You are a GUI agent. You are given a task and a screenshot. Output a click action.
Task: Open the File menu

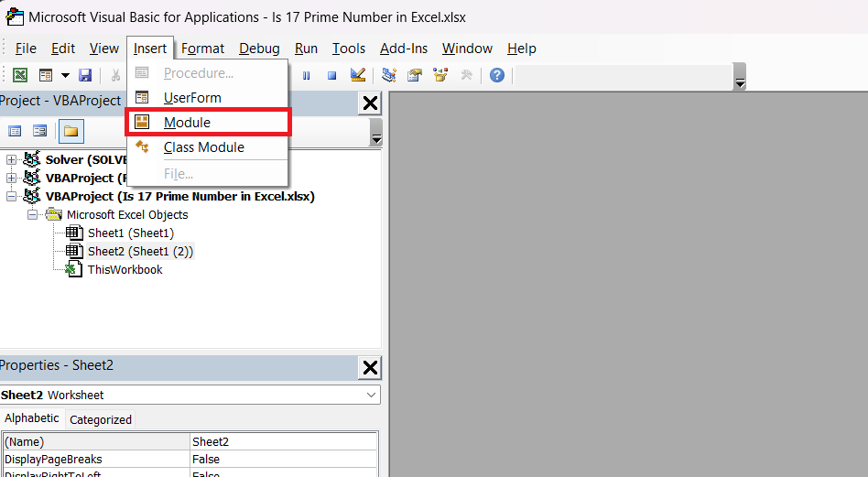(26, 49)
